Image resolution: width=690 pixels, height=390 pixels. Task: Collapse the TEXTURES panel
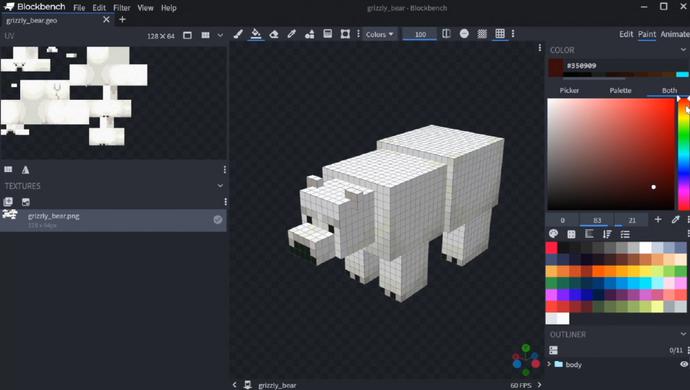(x=220, y=186)
